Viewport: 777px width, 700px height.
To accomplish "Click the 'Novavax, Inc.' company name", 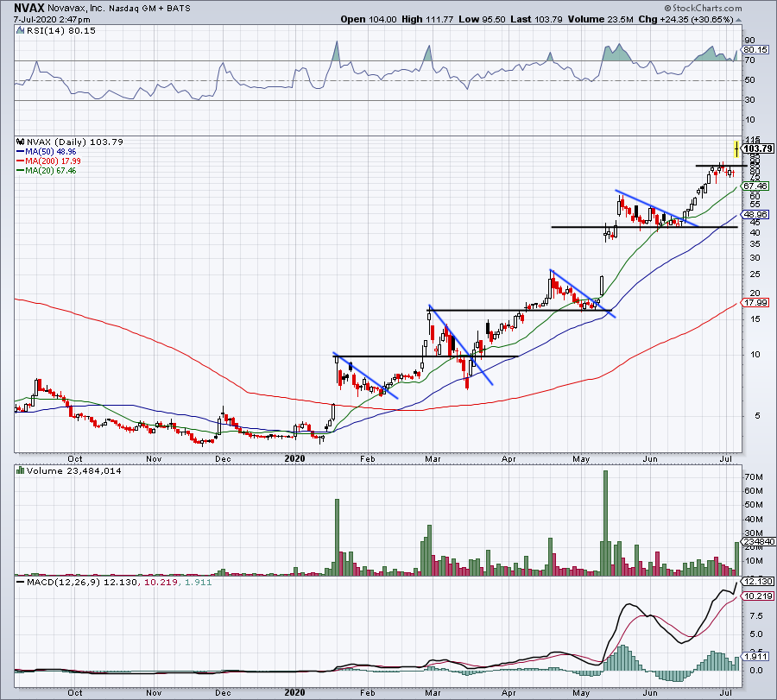I will pos(76,9).
